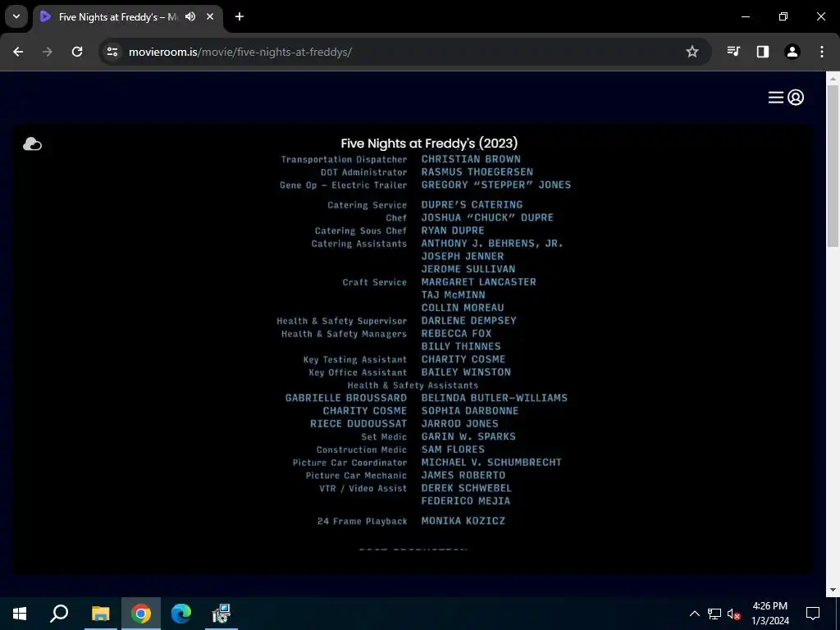Reload the current page
Viewport: 840px width, 630px height.
(x=77, y=52)
